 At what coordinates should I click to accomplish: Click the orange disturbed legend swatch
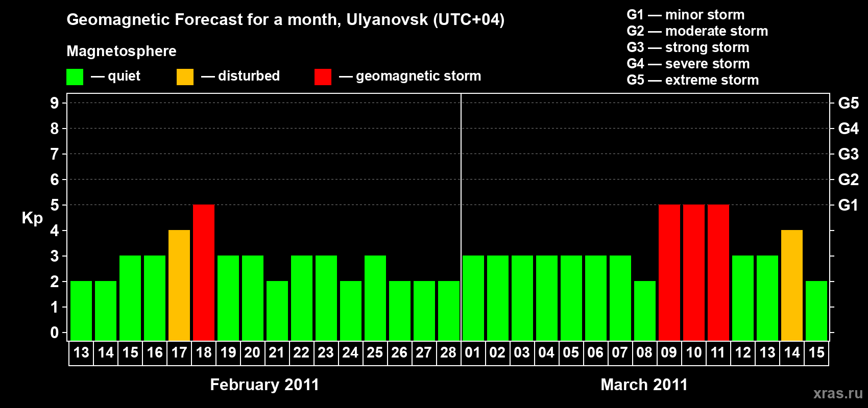185,77
